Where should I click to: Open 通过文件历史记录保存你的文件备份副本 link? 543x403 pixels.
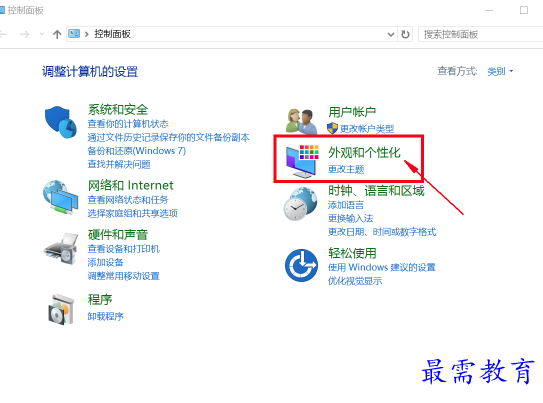(168, 137)
